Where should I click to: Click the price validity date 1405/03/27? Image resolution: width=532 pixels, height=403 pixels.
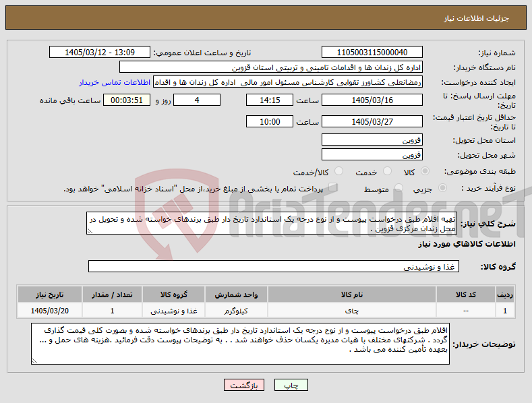pos(372,121)
